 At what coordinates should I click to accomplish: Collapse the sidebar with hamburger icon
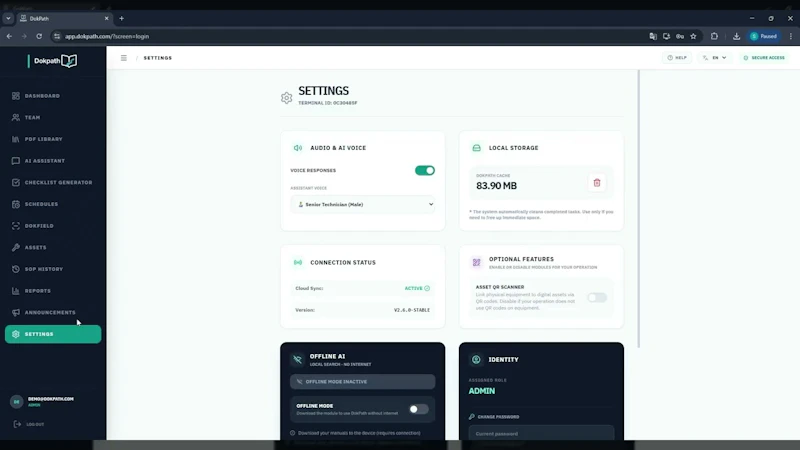123,58
